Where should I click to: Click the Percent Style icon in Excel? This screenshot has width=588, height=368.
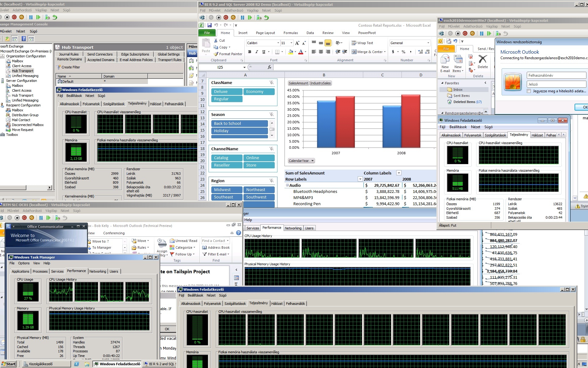[x=404, y=52]
